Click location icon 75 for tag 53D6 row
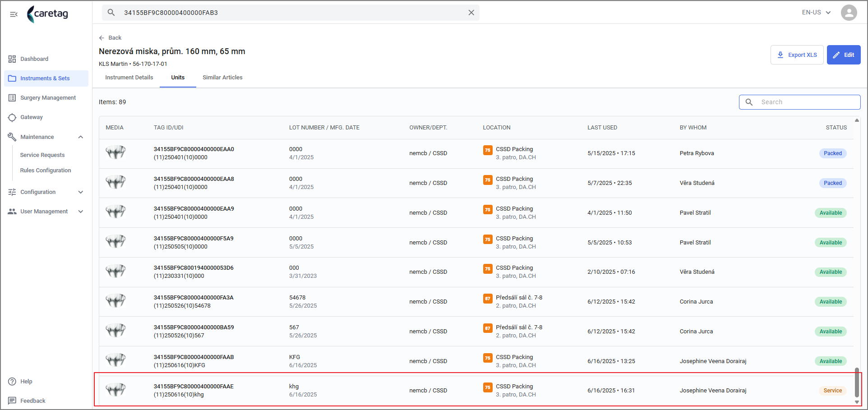Viewport: 868px width, 410px height. 488,269
